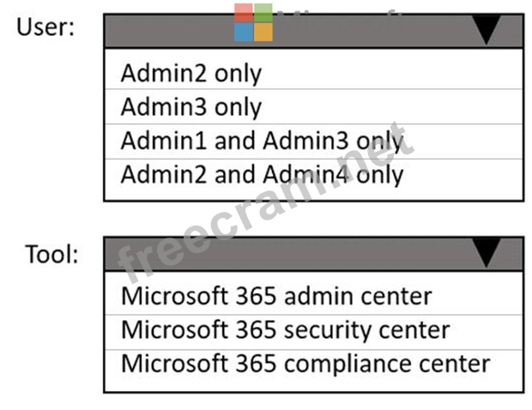
Task: Pick Microsoft 365 compliance center
Action: (305, 363)
